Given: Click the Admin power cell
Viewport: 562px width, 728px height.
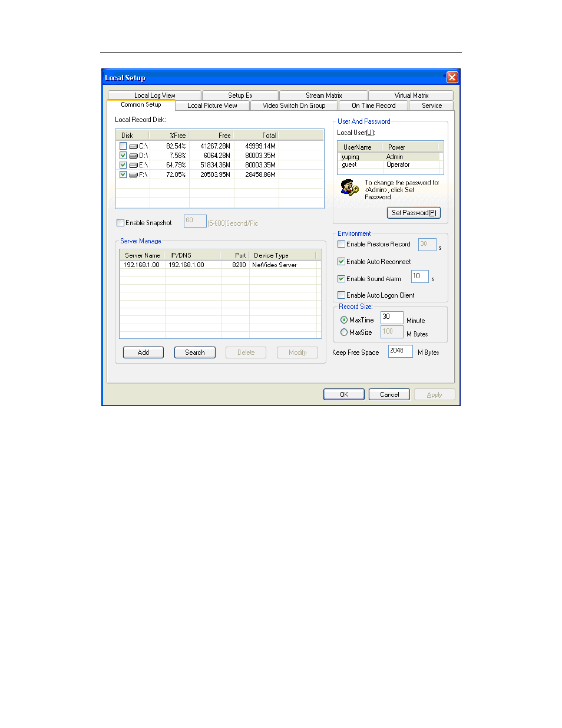Looking at the screenshot, I should 395,157.
